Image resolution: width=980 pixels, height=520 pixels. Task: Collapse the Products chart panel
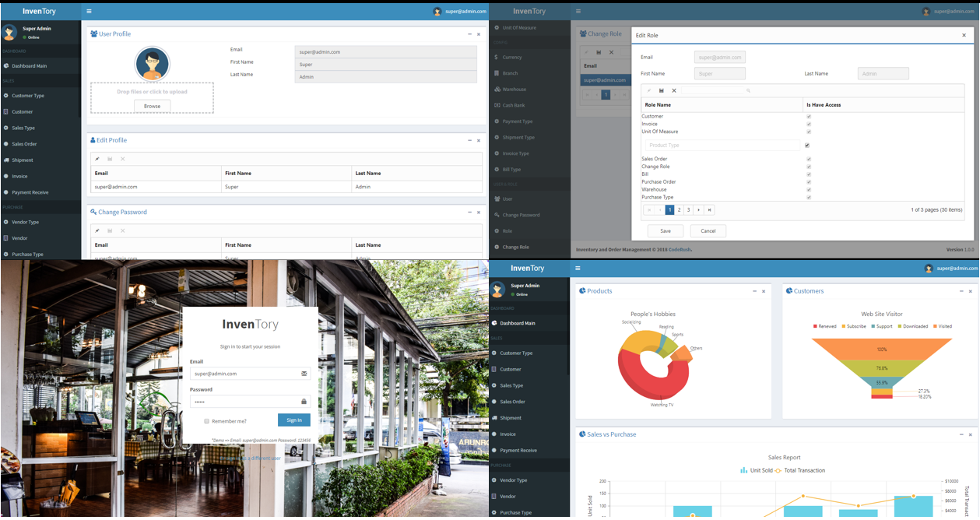click(x=754, y=291)
